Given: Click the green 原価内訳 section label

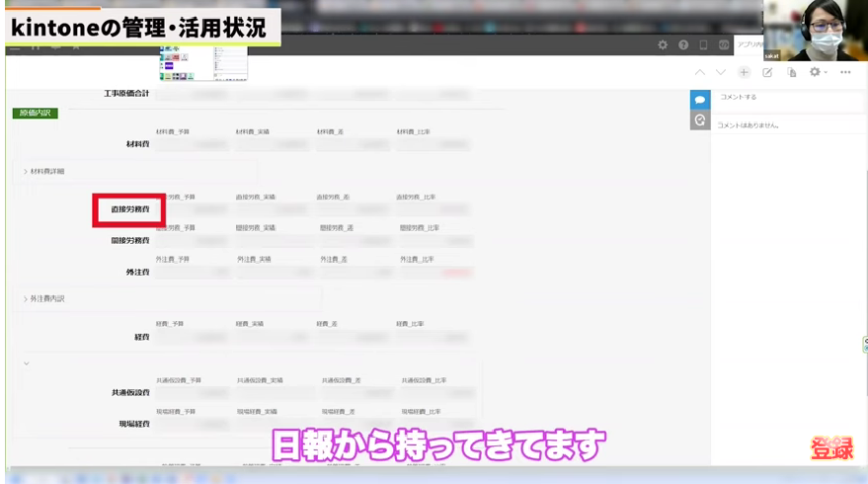Looking at the screenshot, I should (x=35, y=113).
